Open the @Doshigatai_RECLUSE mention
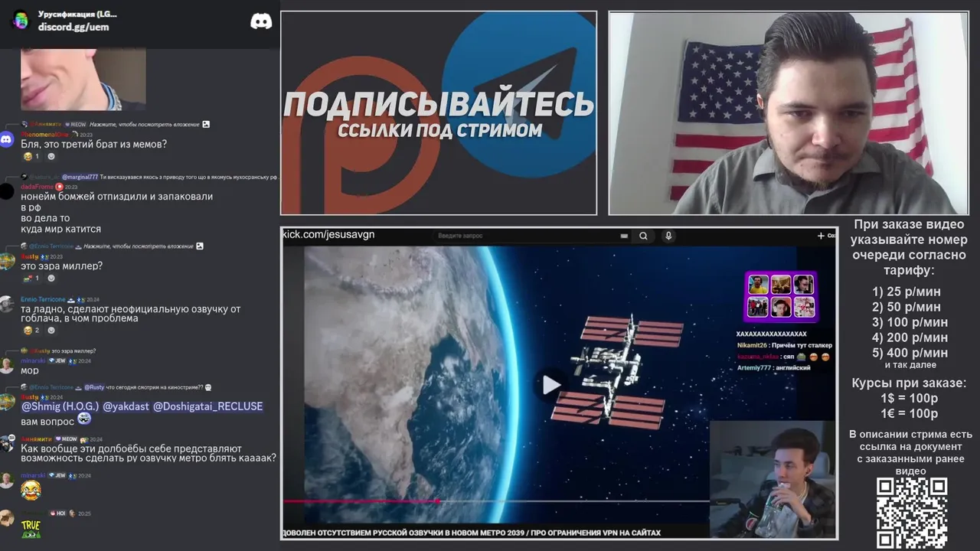Viewport: 980px width, 551px height. (208, 406)
